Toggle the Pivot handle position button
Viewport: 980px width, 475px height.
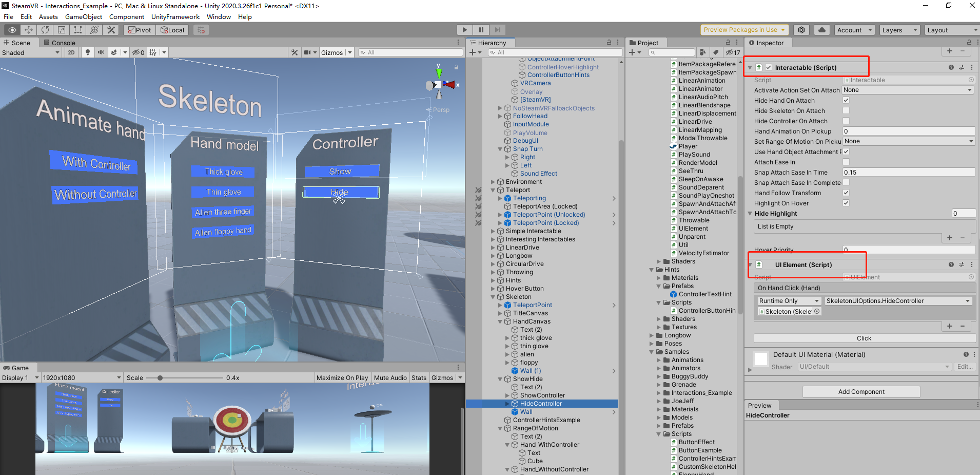pos(139,30)
